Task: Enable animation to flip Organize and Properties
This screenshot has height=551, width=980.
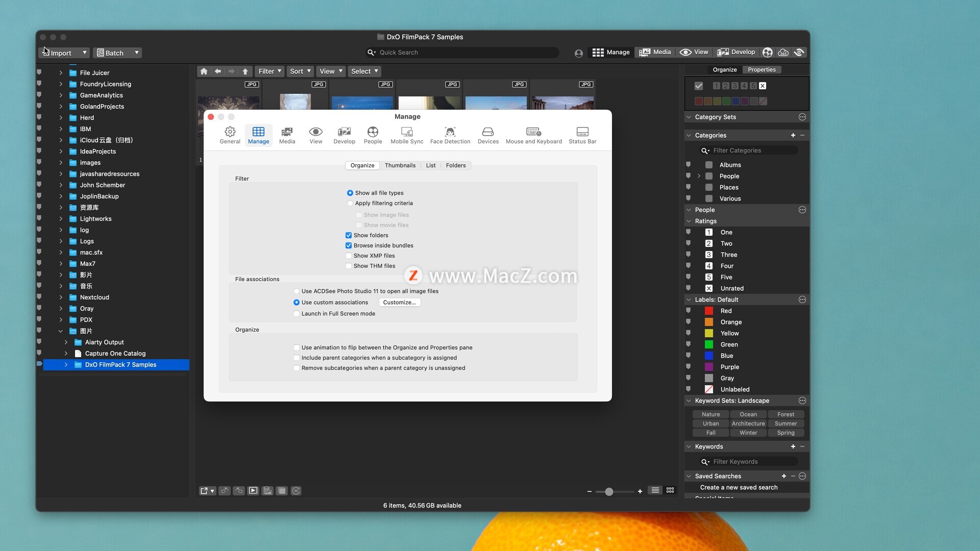Action: pos(297,347)
